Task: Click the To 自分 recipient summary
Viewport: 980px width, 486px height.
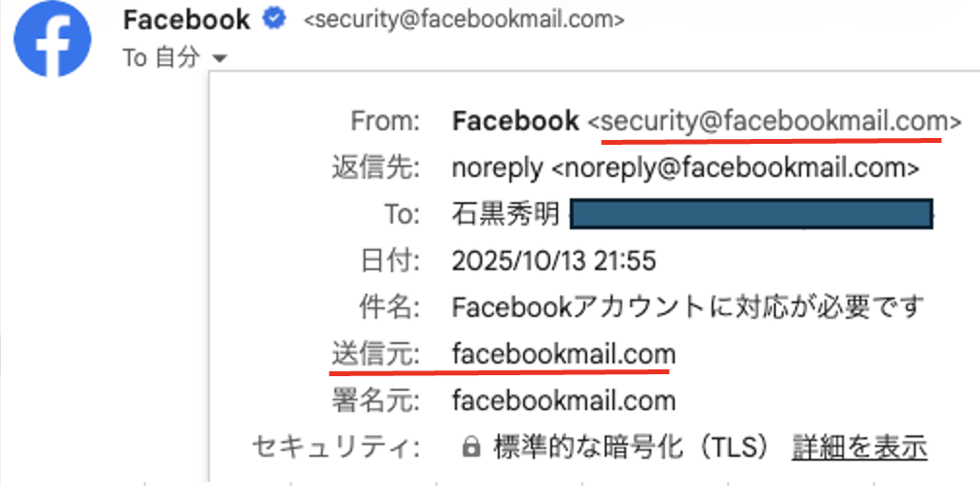Action: click(161, 58)
